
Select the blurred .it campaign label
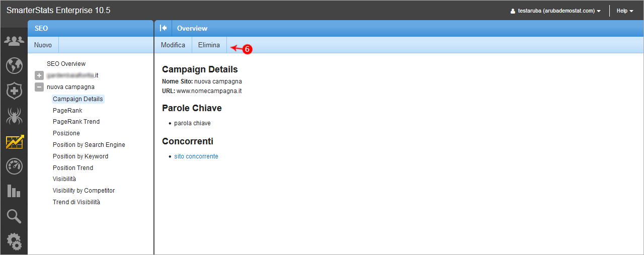72,75
